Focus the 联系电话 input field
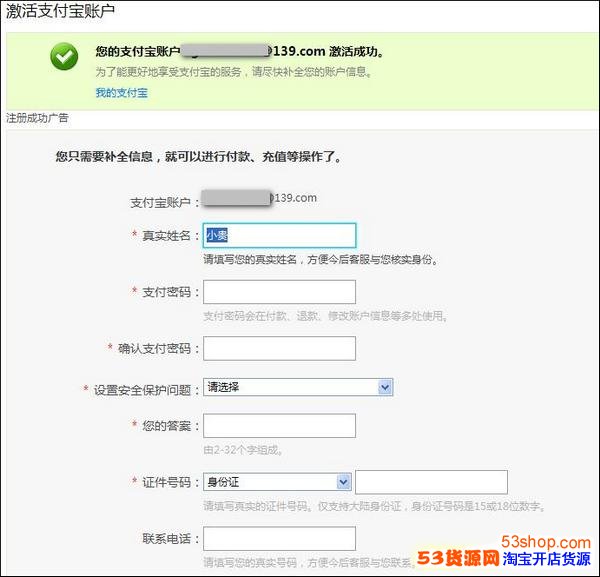The image size is (600, 577). (279, 538)
